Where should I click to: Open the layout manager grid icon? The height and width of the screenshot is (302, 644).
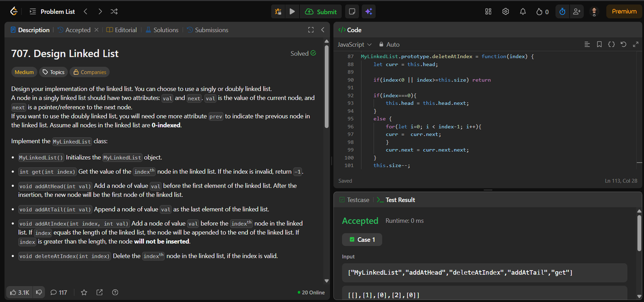[488, 11]
